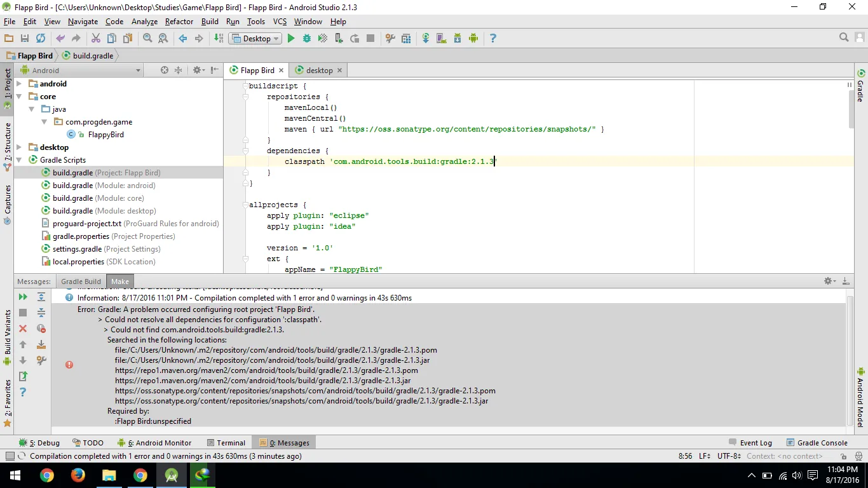The image size is (868, 488).
Task: Click the editor vertical scrollbar
Action: [x=851, y=108]
